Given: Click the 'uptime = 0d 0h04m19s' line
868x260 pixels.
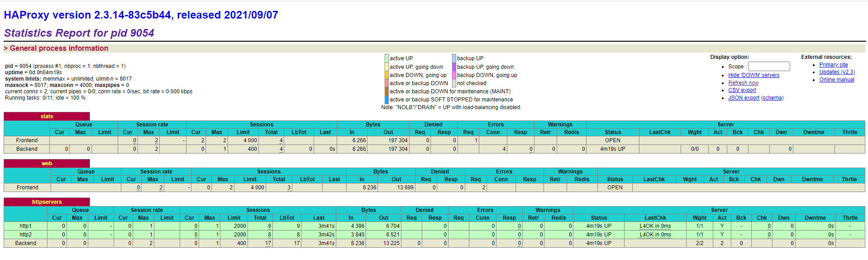Looking at the screenshot, I should tap(33, 72).
